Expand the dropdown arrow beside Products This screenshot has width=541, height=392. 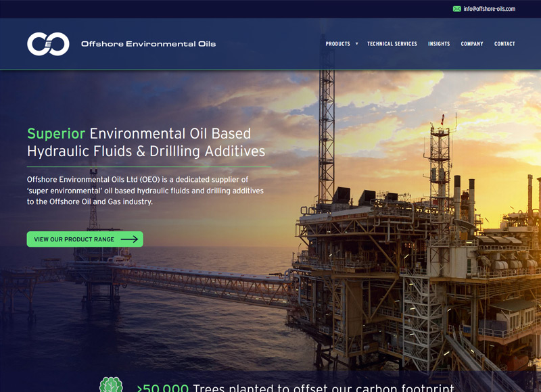click(x=357, y=44)
